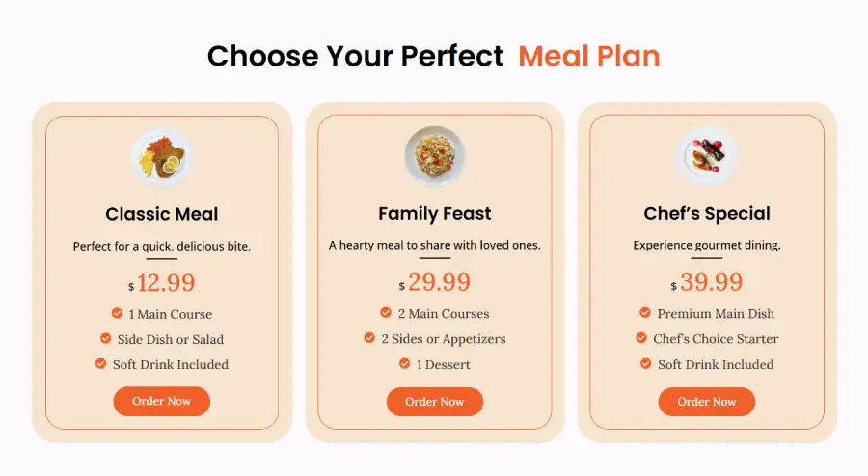The width and height of the screenshot is (868, 476).
Task: Click the check icon next to Side Dish or Salad
Action: (106, 338)
